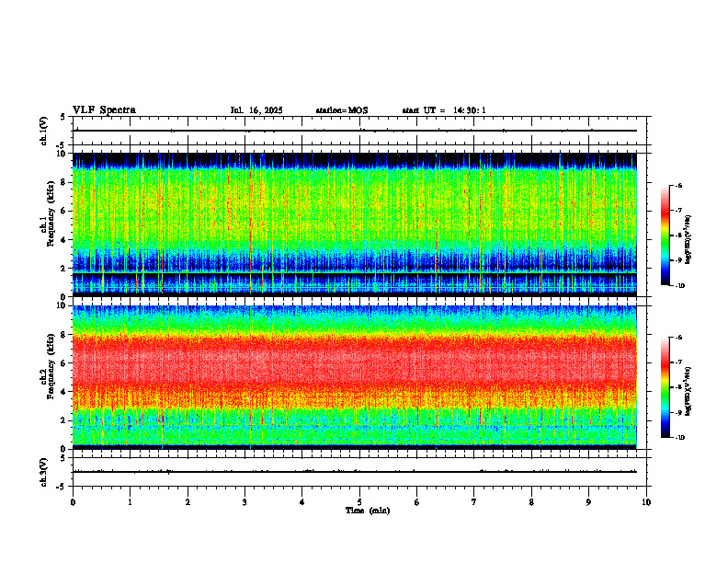Select the date text "Jul 16, 2025"
This screenshot has height=563, width=728.
point(256,110)
